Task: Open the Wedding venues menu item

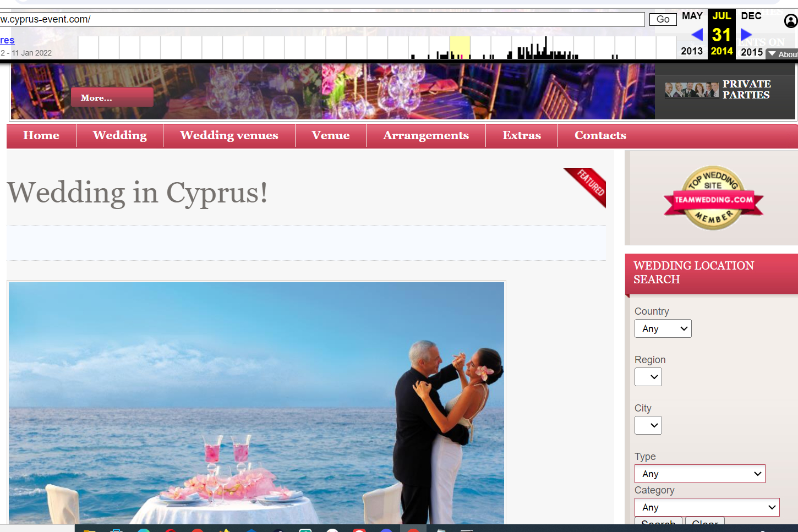Action: (x=229, y=135)
